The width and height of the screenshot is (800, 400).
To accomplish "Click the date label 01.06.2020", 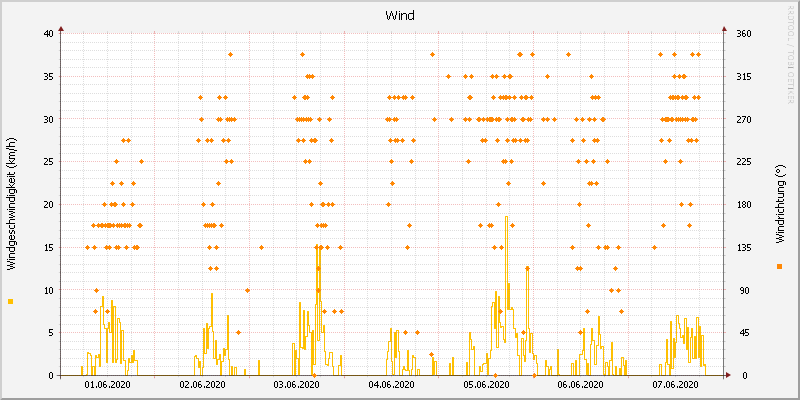I will pyautogui.click(x=108, y=384).
